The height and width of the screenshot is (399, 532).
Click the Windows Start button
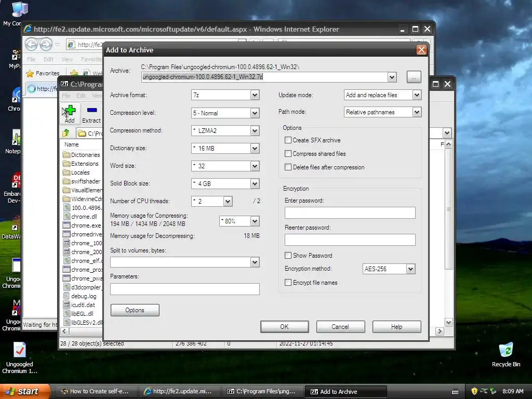point(24,391)
